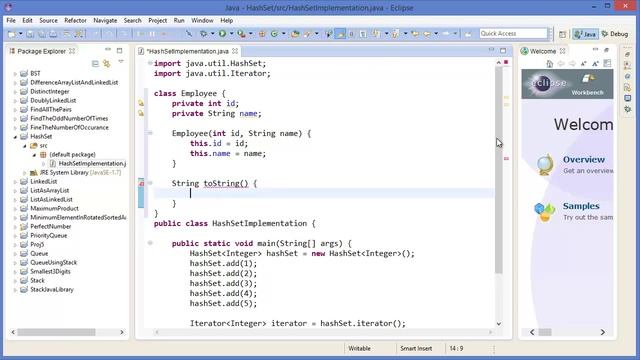Select HashSetImplementation.java in the tree
The image size is (640, 360).
pyautogui.click(x=88, y=163)
